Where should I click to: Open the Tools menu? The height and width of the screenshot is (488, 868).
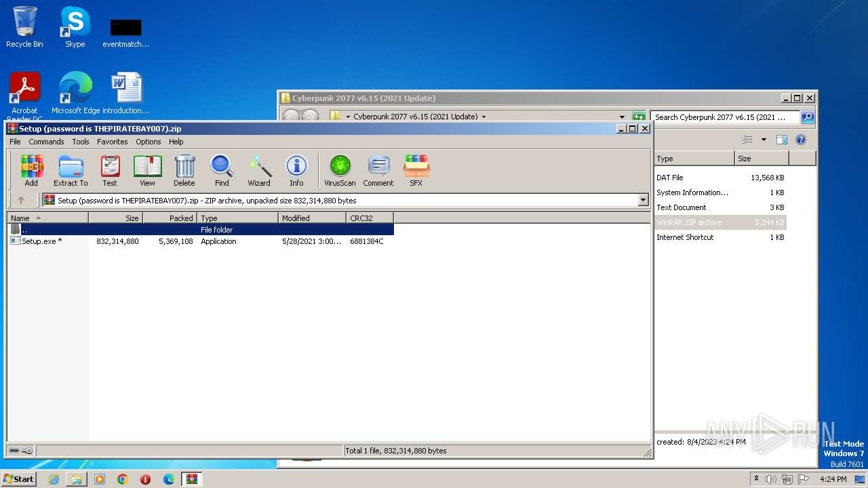coord(81,142)
